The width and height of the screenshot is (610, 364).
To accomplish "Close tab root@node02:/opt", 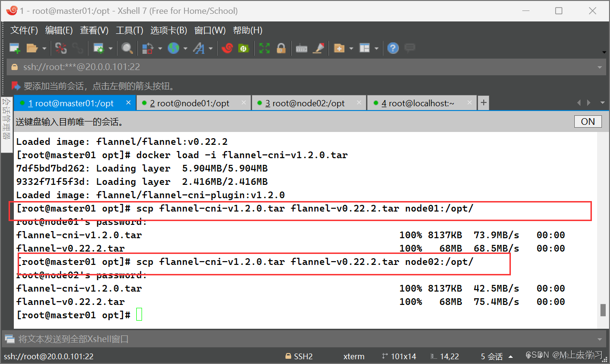I will point(359,102).
